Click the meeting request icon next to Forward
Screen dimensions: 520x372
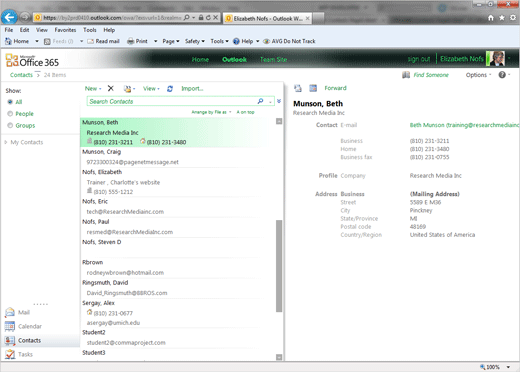tap(313, 88)
